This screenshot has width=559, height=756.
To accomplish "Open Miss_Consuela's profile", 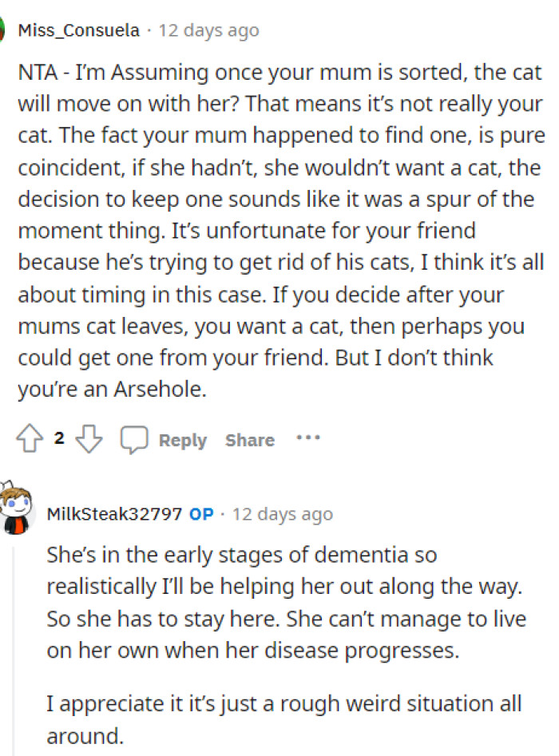I will (77, 30).
